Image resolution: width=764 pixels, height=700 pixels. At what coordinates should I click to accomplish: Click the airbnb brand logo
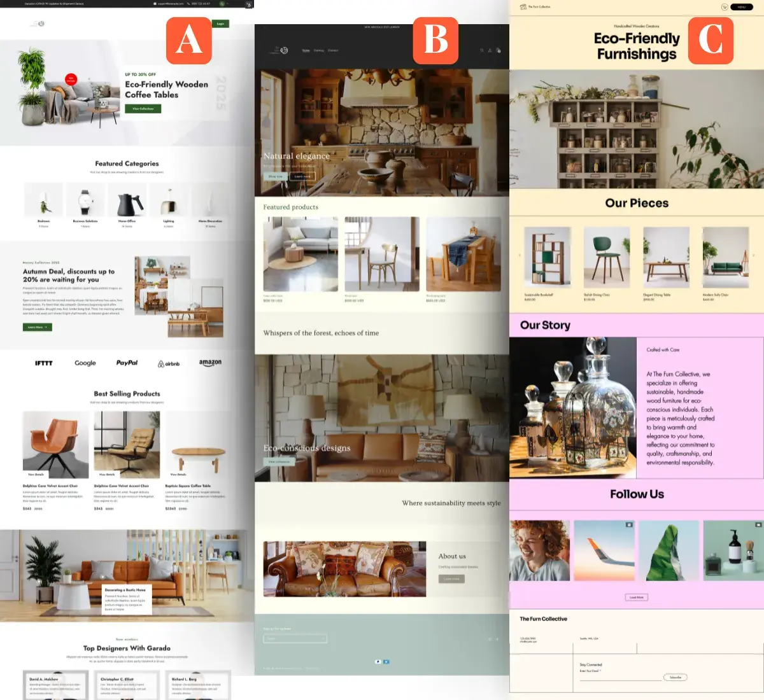[169, 364]
